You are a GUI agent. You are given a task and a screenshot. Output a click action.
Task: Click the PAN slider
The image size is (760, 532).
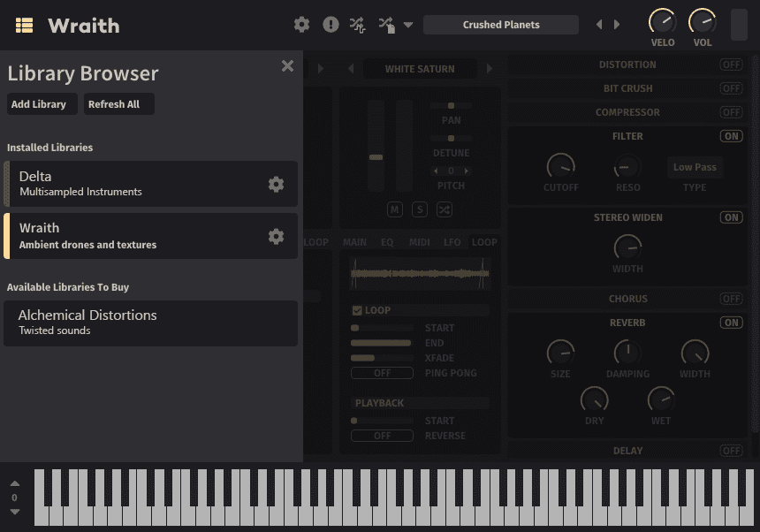(x=452, y=106)
